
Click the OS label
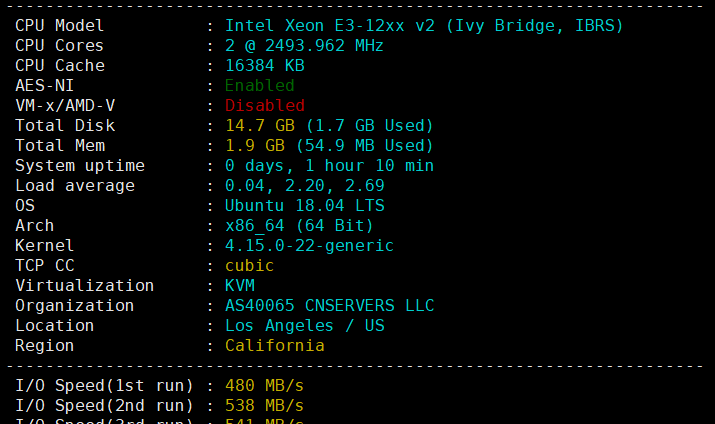tap(25, 206)
